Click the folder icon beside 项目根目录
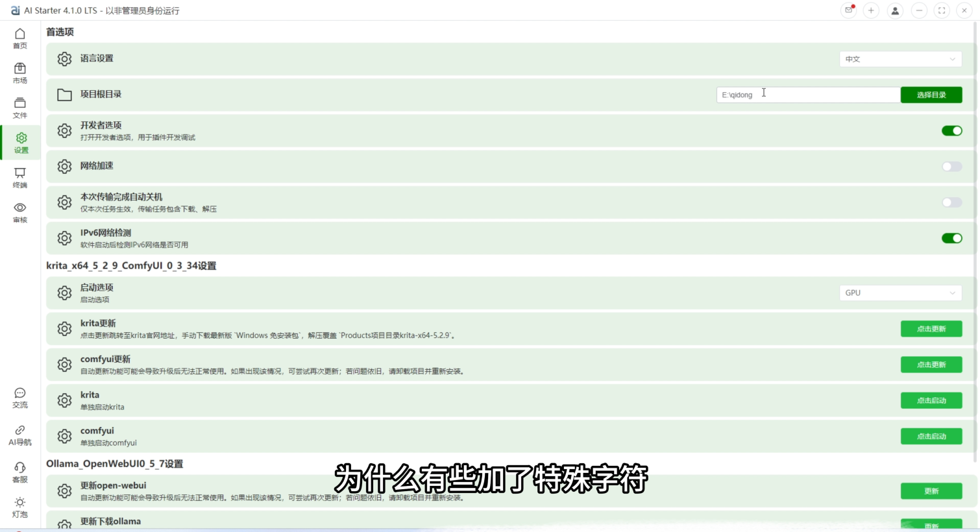 (64, 95)
